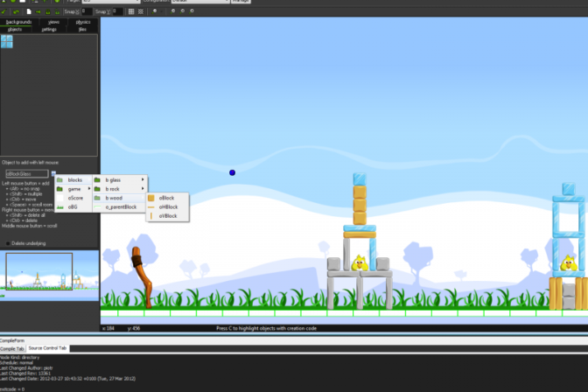The image size is (588, 392).
Task: Expand the game folder submenu
Action: click(x=74, y=189)
